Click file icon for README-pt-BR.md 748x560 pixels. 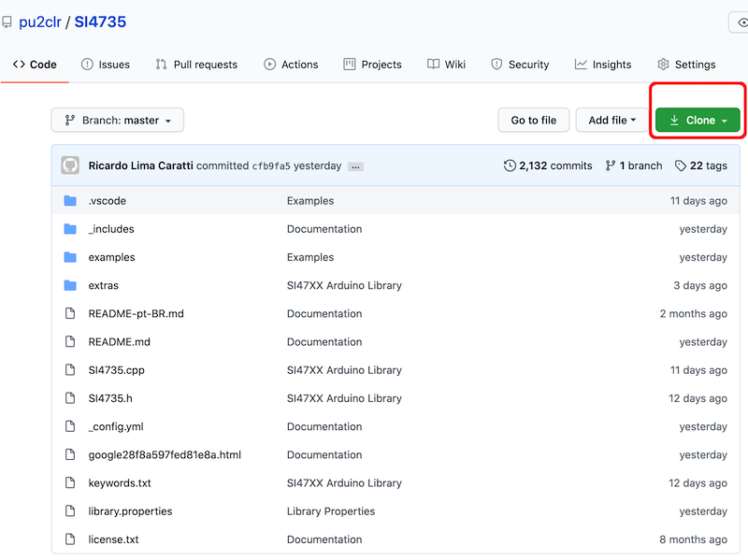pyautogui.click(x=70, y=313)
